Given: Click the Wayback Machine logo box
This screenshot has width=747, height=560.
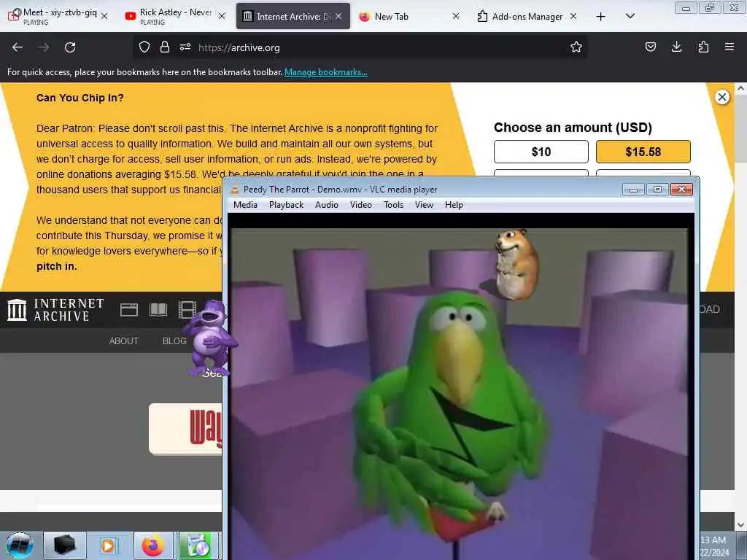Looking at the screenshot, I should point(186,429).
